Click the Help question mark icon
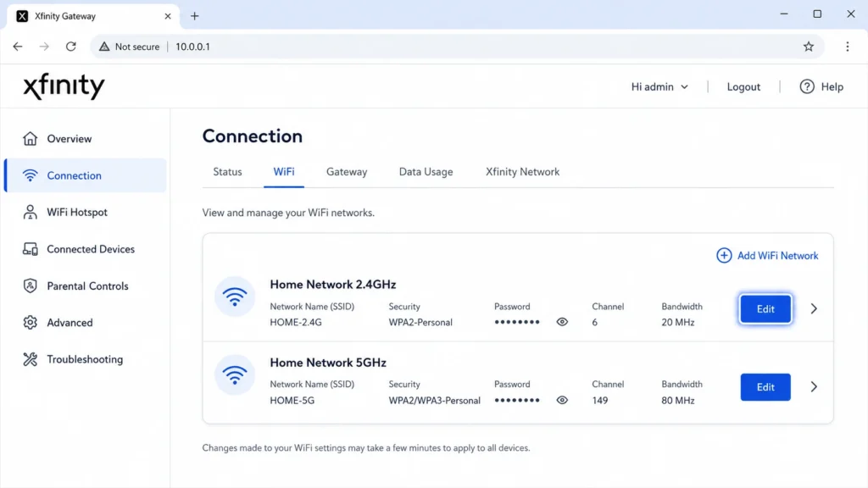The height and width of the screenshot is (488, 868). point(807,87)
